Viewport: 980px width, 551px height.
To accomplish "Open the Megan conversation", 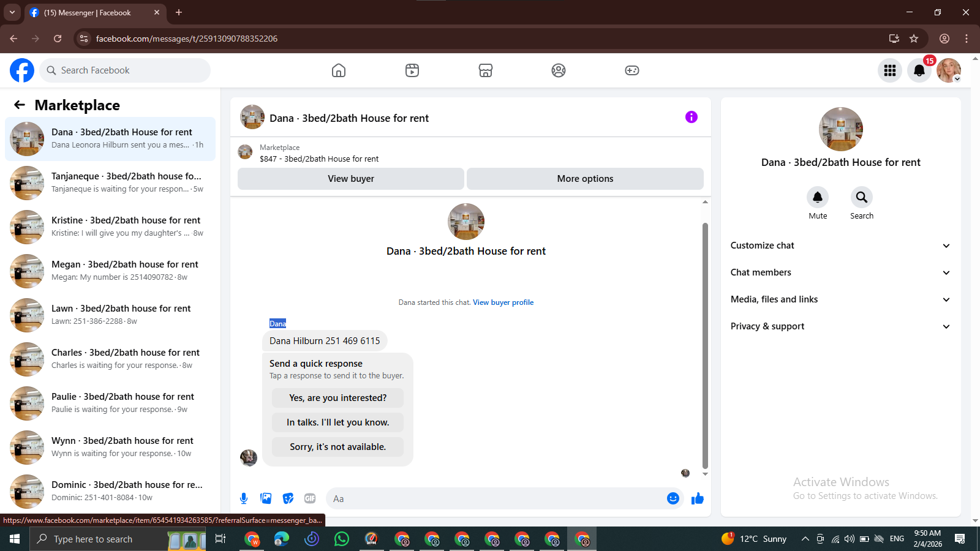I will [x=110, y=271].
